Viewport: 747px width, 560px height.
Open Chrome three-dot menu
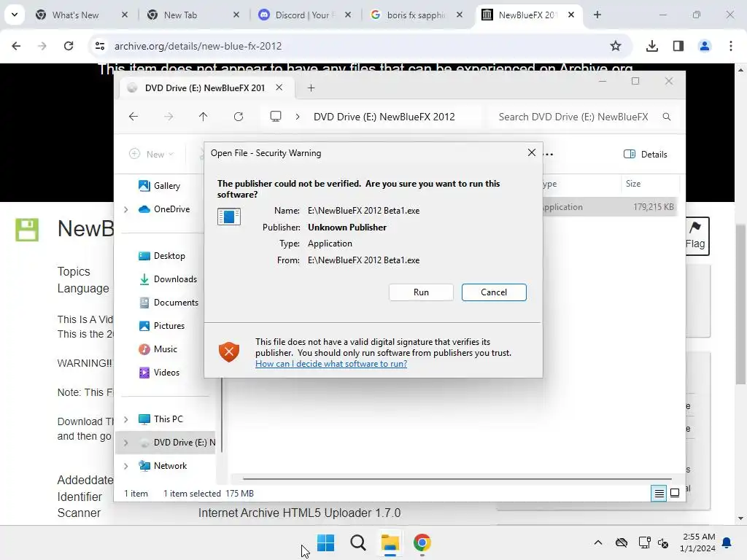click(731, 46)
